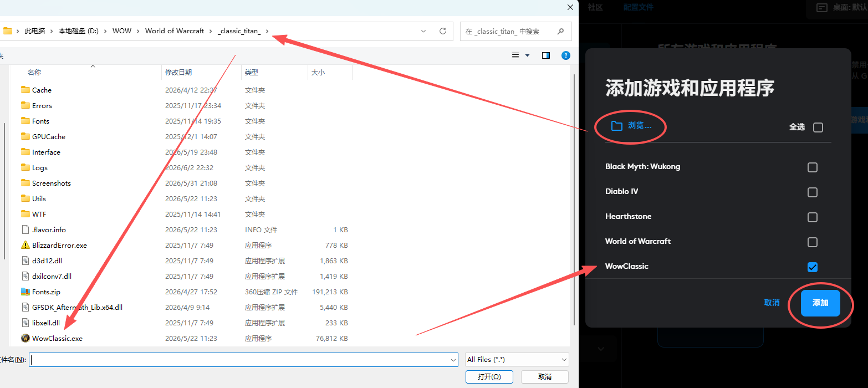
Task: Check the World of Warcraft checkbox
Action: [813, 242]
